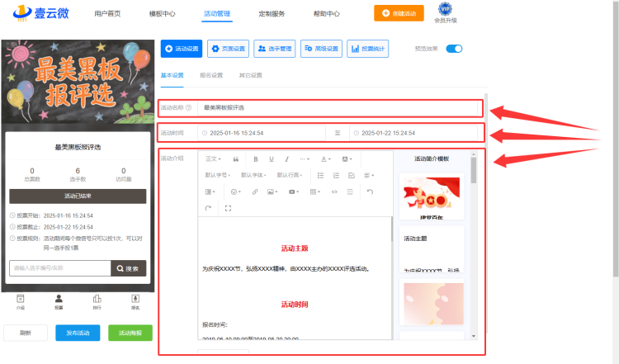Click the 高级设置 button
The height and width of the screenshot is (364, 619).
coord(321,49)
